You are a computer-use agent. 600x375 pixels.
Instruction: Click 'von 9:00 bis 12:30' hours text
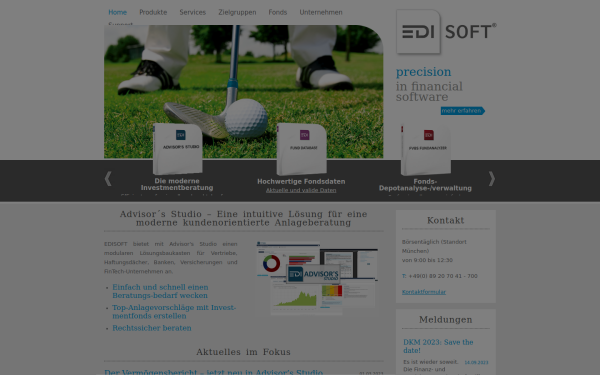(x=427, y=260)
